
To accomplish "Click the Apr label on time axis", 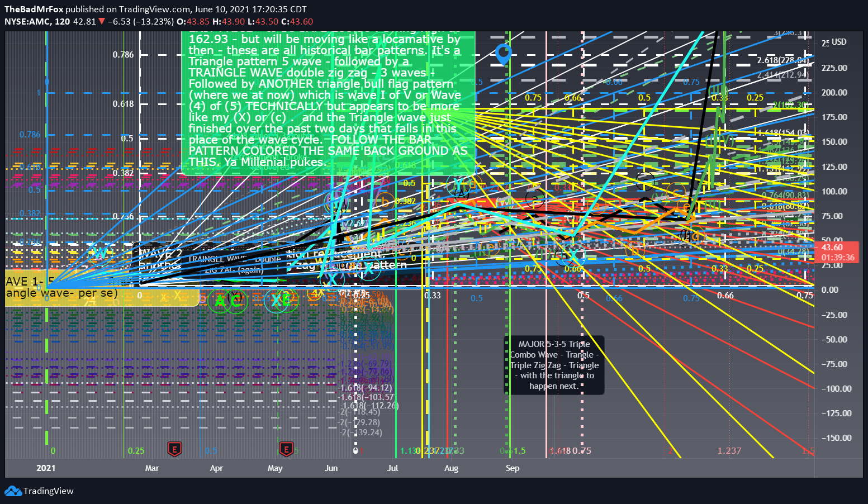I will (216, 468).
